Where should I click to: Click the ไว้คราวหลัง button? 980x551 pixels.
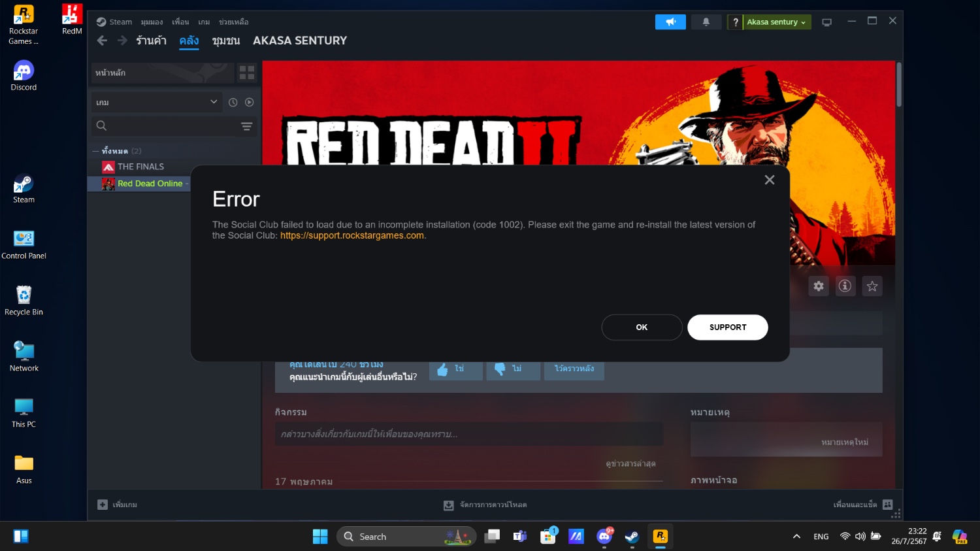(x=574, y=369)
